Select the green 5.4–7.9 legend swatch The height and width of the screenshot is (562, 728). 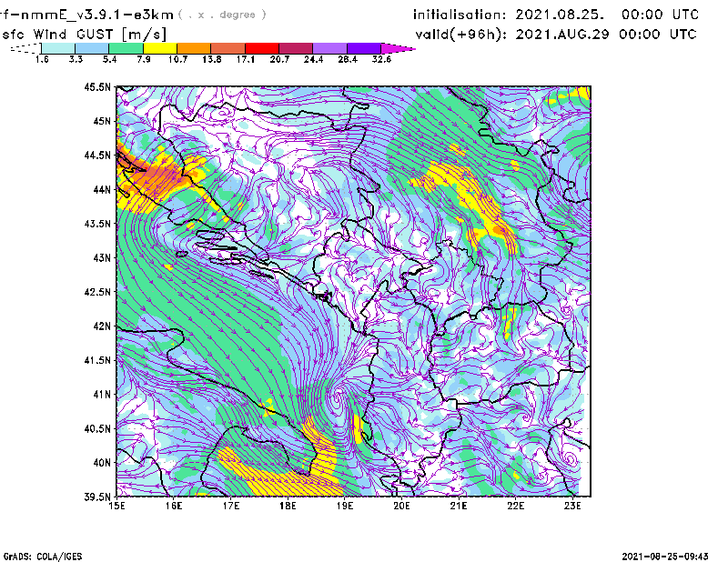click(x=126, y=48)
